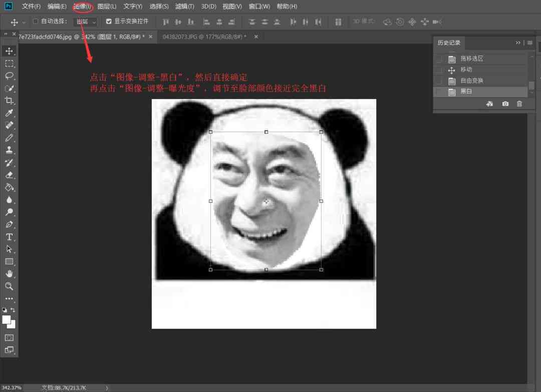This screenshot has width=541, height=392.
Task: Set history brush source for 移动
Action: click(x=439, y=70)
